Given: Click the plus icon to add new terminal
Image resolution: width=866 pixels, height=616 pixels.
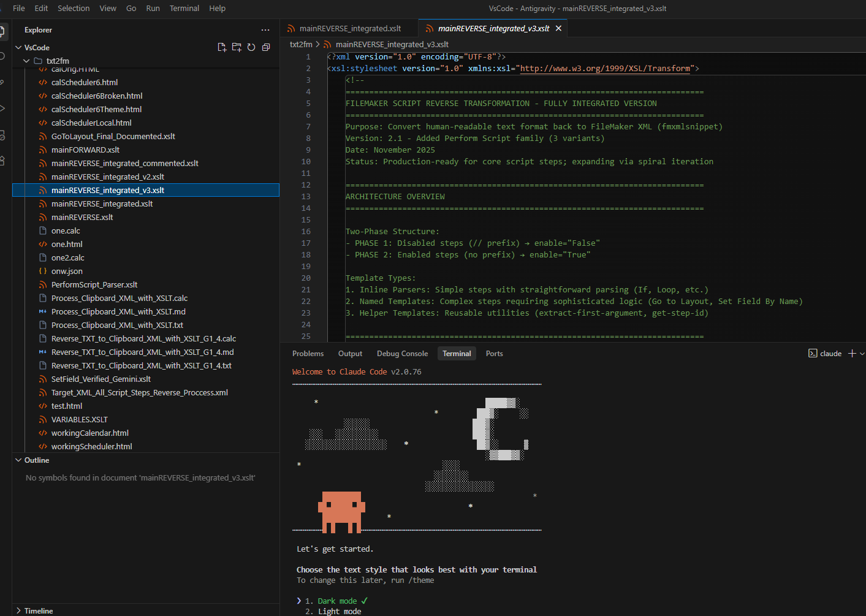Looking at the screenshot, I should (851, 354).
